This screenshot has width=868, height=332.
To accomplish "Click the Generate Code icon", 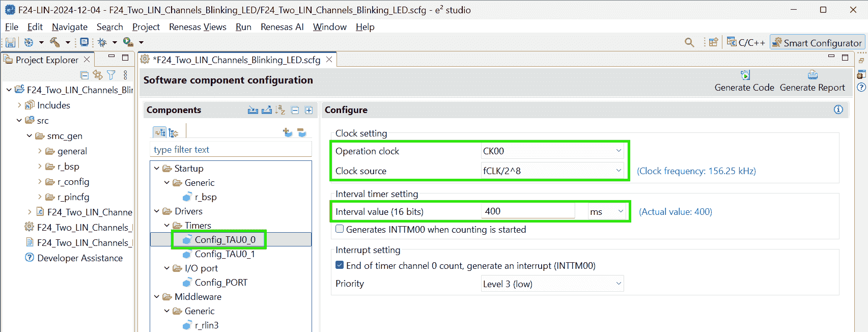I will 745,75.
